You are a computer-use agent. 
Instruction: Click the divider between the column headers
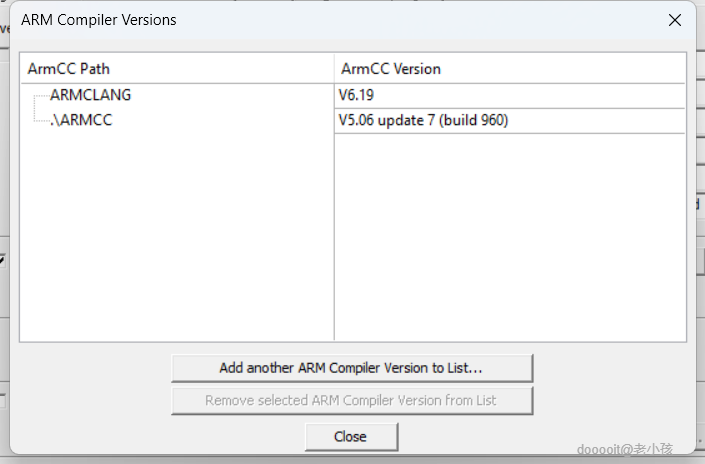[x=334, y=69]
